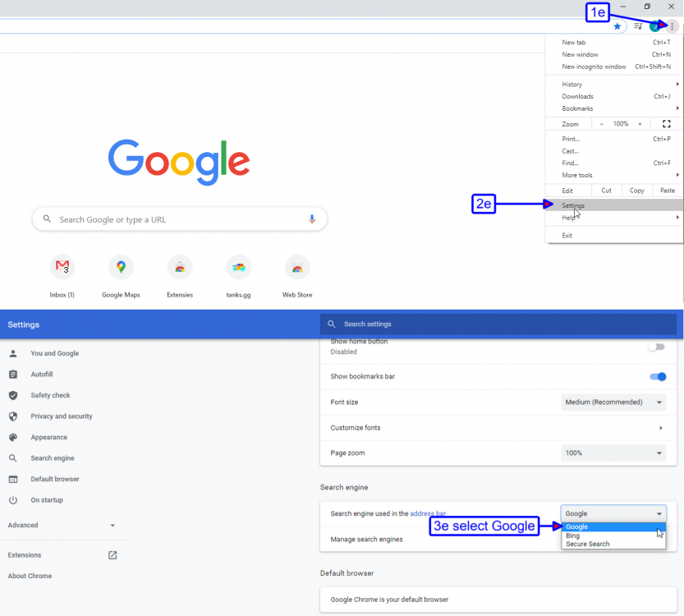Open Appearance settings section
The height and width of the screenshot is (616, 684).
point(49,437)
